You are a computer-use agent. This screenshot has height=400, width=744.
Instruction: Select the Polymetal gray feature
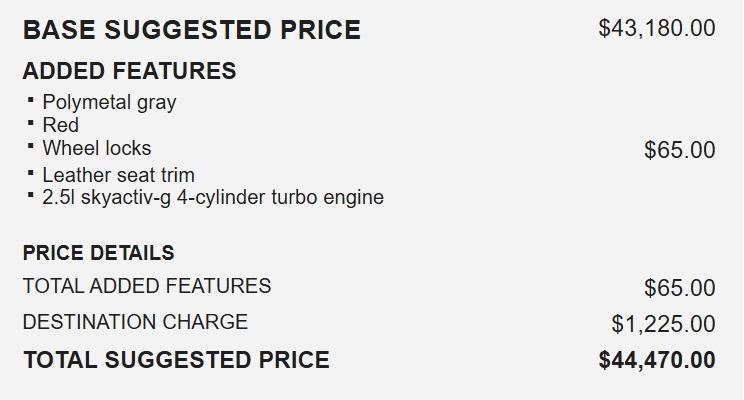point(109,102)
